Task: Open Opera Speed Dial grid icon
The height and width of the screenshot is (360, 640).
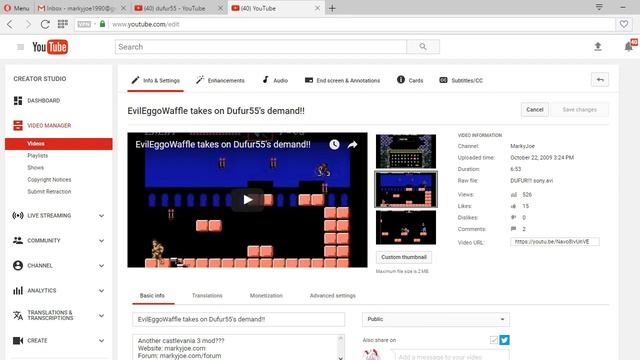Action: [x=62, y=24]
